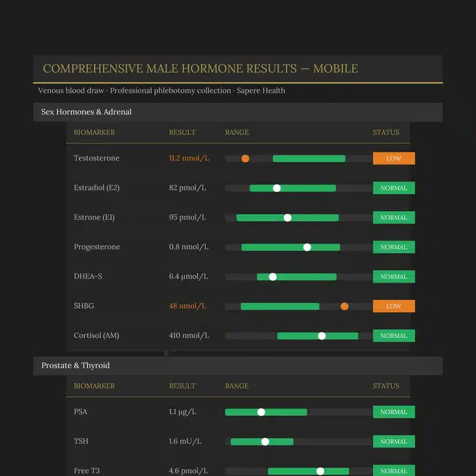Viewport: 476px width, 476px height.
Task: Open the Sex Hormones & Adrenal section header
Action: point(237,112)
